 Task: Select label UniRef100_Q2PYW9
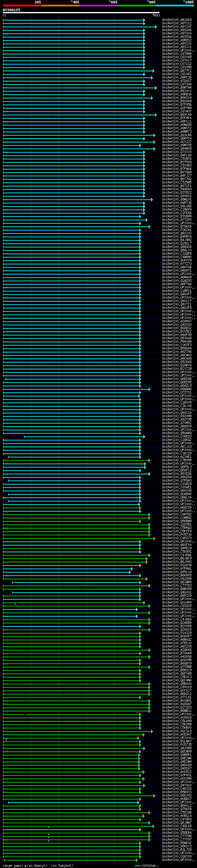177,108
